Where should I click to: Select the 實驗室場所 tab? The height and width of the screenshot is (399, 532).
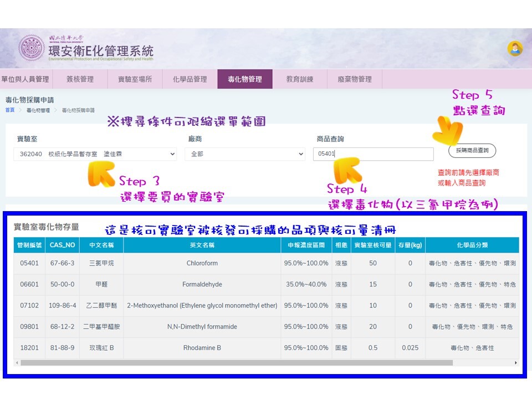135,79
